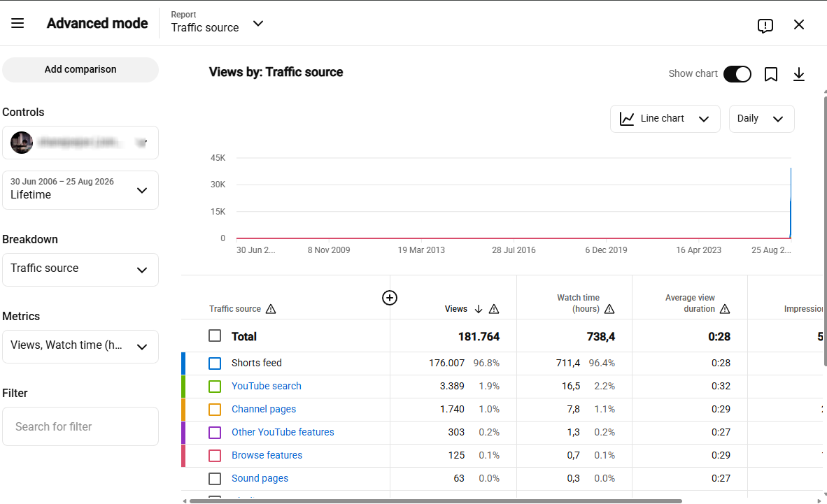Viewport: 827px width, 504px height.
Task: Check the Total row checkbox
Action: (x=215, y=336)
